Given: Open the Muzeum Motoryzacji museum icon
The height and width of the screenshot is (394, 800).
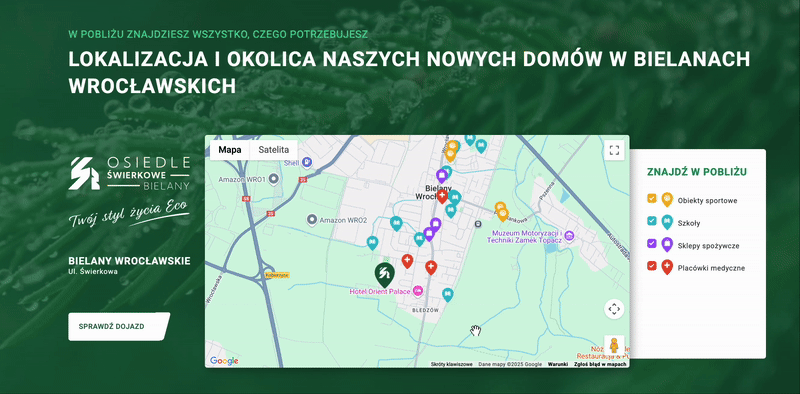Looking at the screenshot, I should point(570,236).
